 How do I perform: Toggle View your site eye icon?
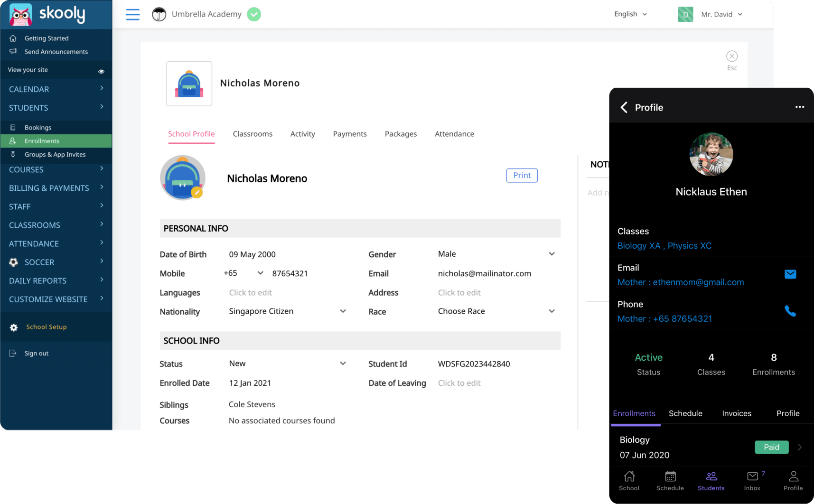101,71
